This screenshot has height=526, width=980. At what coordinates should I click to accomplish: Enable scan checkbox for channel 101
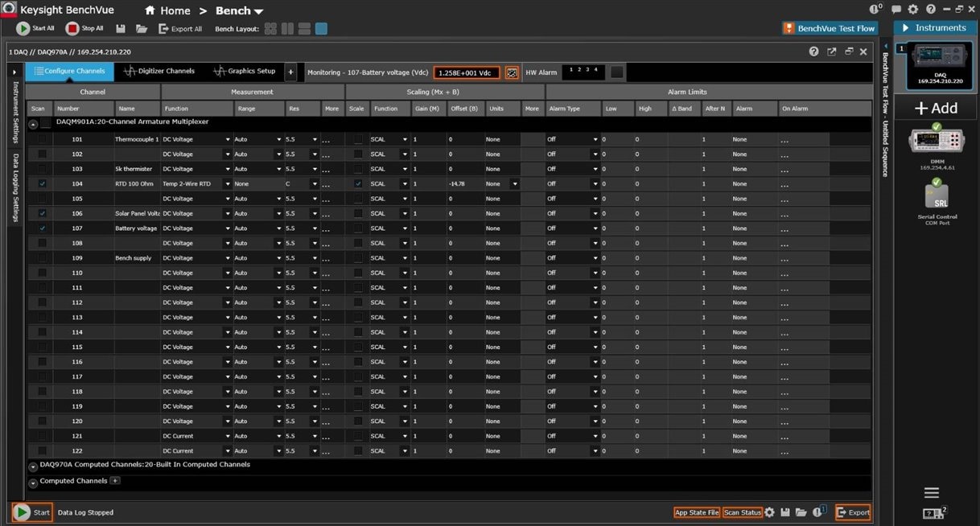pyautogui.click(x=42, y=139)
